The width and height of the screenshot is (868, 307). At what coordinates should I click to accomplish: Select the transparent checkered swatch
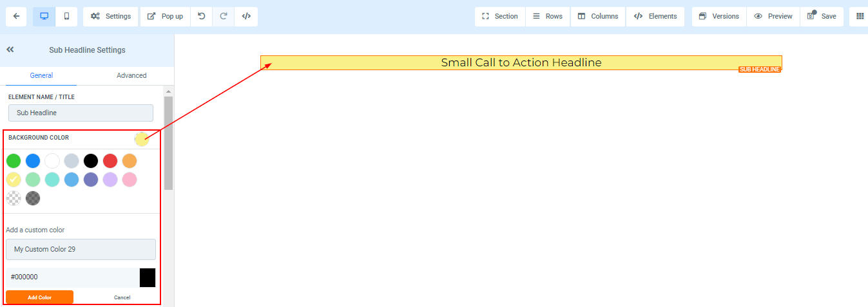(14, 198)
